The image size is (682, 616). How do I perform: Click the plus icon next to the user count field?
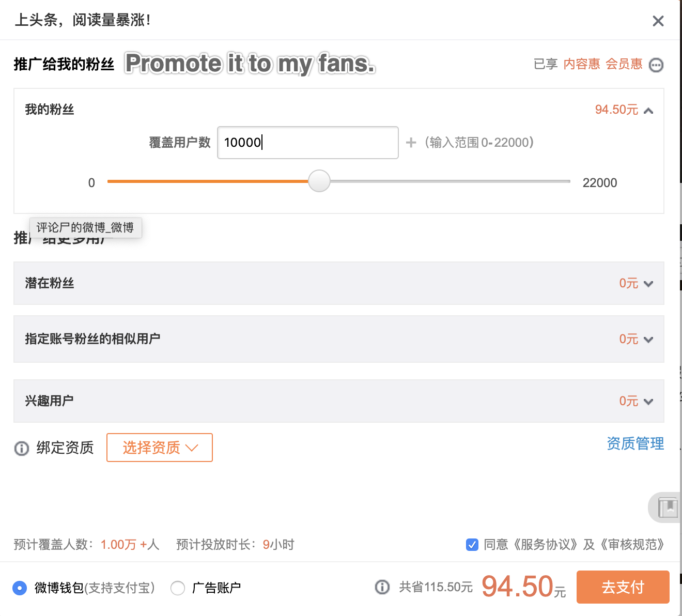tap(411, 143)
